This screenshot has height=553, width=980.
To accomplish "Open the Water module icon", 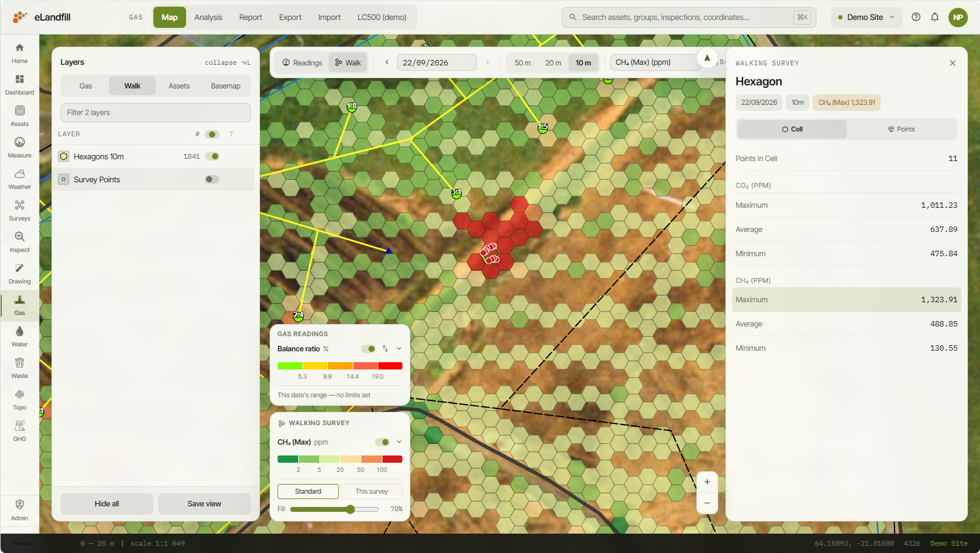I will (x=19, y=337).
